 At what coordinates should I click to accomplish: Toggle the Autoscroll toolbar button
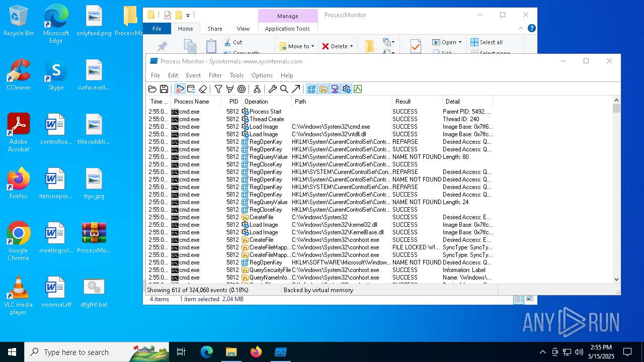point(191,89)
